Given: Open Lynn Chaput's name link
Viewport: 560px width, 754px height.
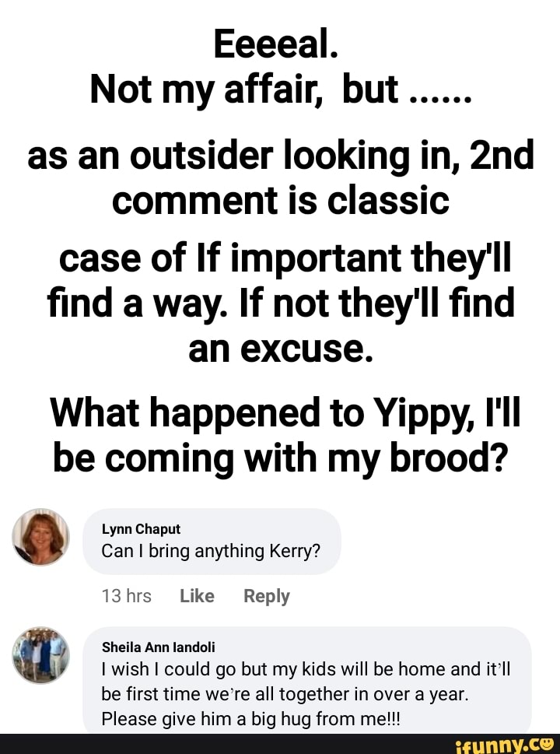Looking at the screenshot, I should (x=141, y=529).
